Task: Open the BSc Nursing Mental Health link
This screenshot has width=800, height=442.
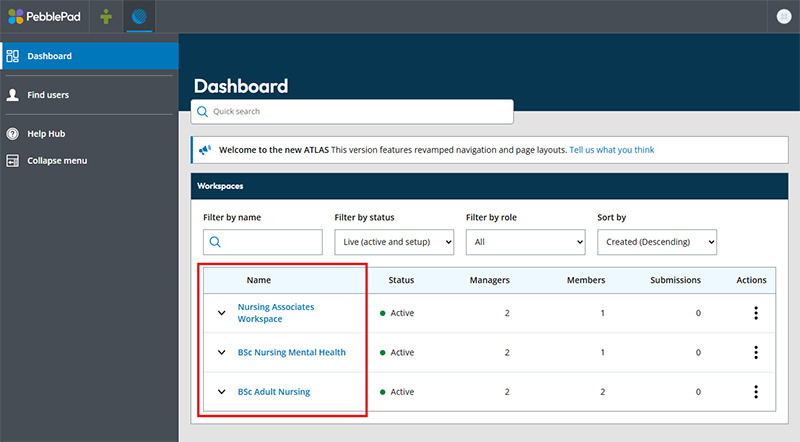Action: (291, 352)
